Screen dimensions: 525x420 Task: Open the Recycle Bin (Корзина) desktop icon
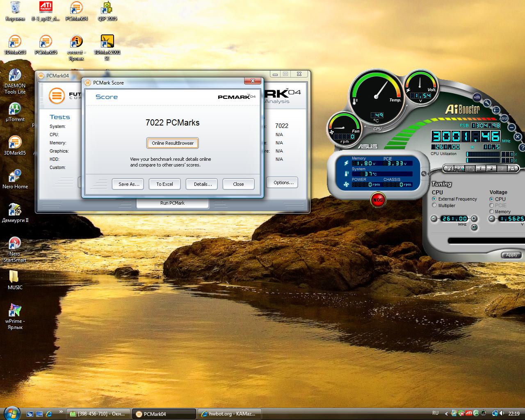tap(15, 11)
